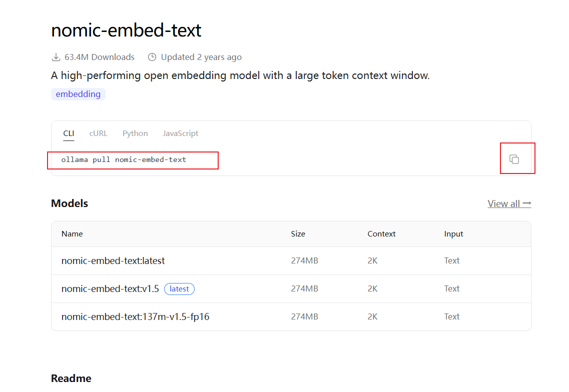Click the Context column header
This screenshot has height=392, width=569.
pyautogui.click(x=381, y=234)
